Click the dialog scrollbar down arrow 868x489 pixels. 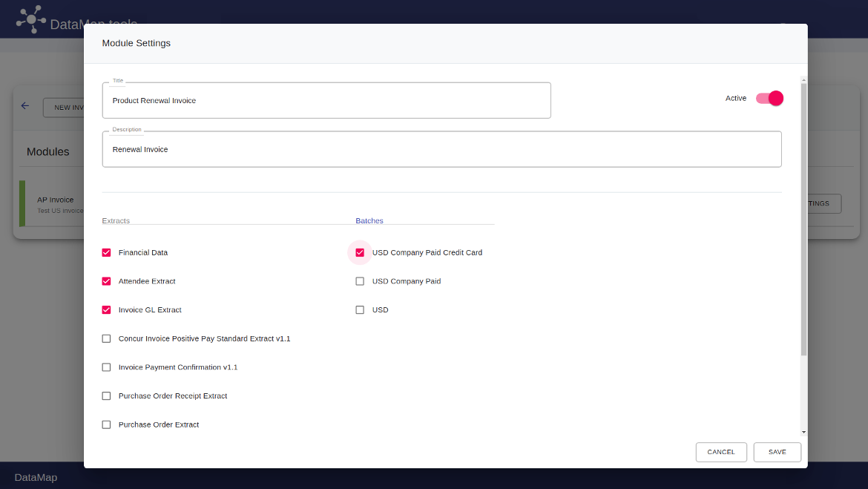[x=803, y=432]
